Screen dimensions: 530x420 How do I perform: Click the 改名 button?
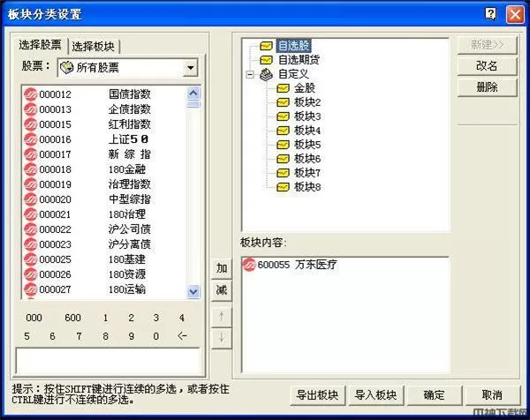[487, 65]
